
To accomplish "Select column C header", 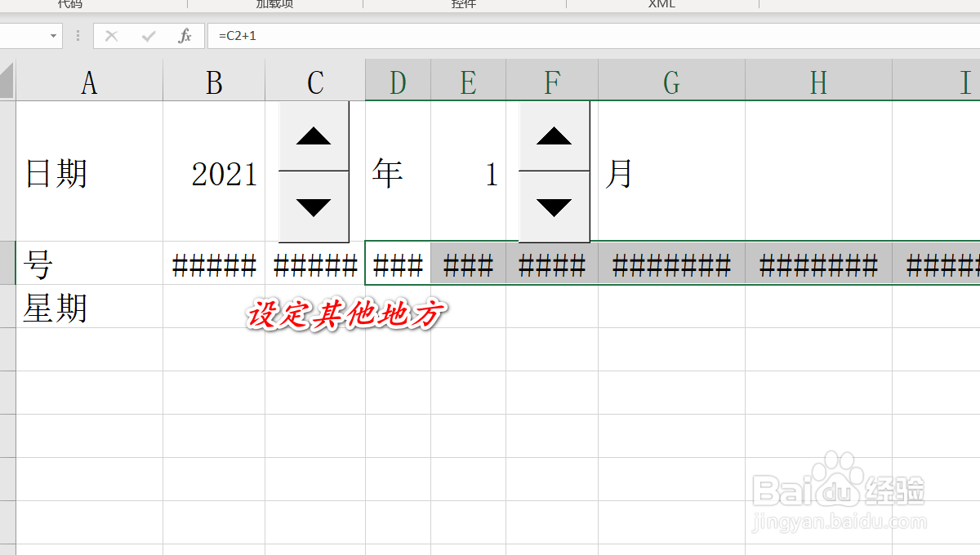I will click(315, 82).
